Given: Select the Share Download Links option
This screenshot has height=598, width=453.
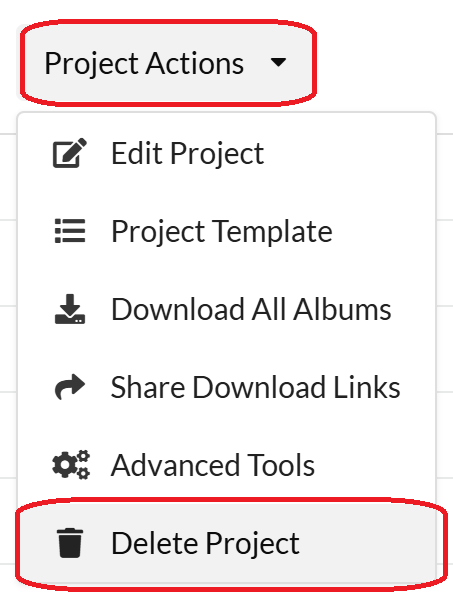Looking at the screenshot, I should coord(226,387).
